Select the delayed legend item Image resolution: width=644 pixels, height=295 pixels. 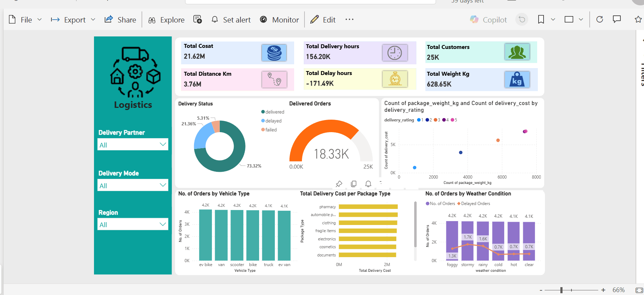point(273,121)
